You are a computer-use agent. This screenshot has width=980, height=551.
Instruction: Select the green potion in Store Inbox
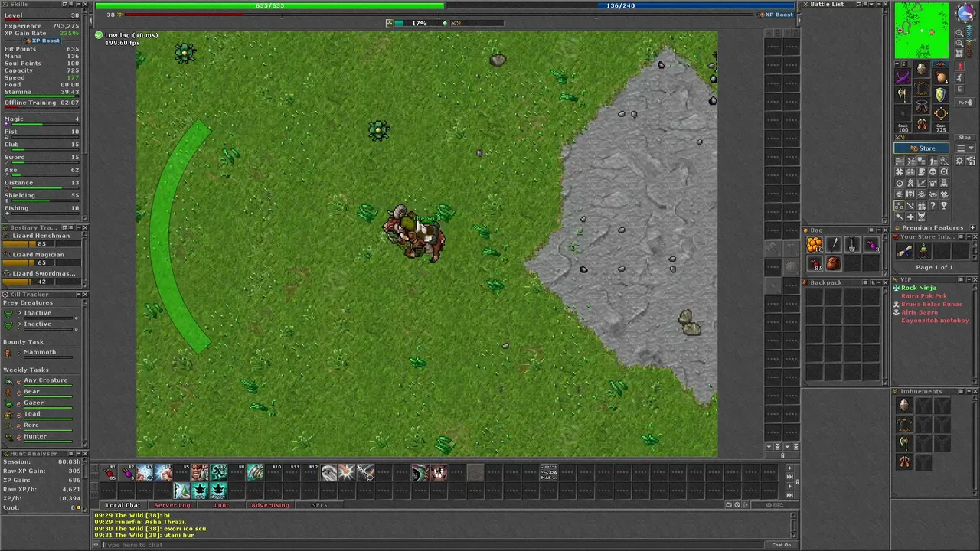coord(923,251)
